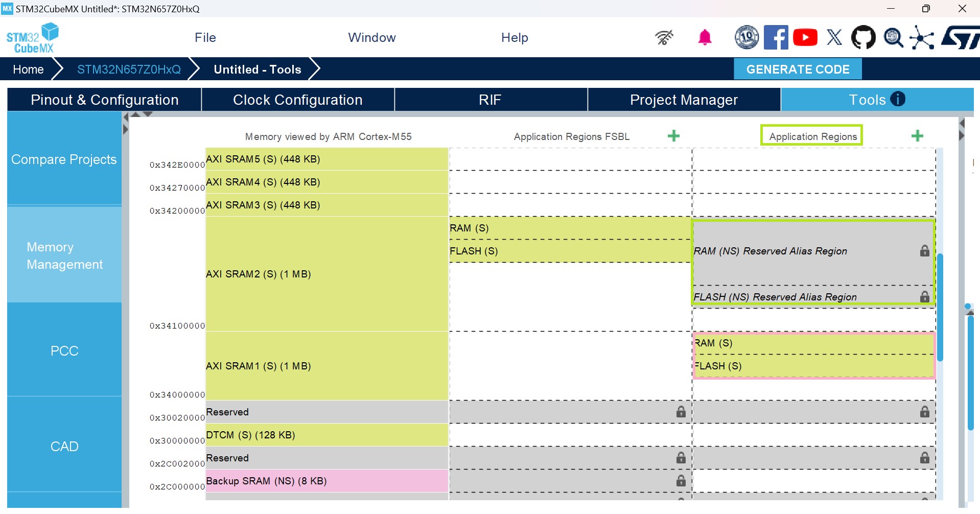The image size is (980, 514).
Task: Open the PCC tool in the sidebar
Action: [x=64, y=351]
